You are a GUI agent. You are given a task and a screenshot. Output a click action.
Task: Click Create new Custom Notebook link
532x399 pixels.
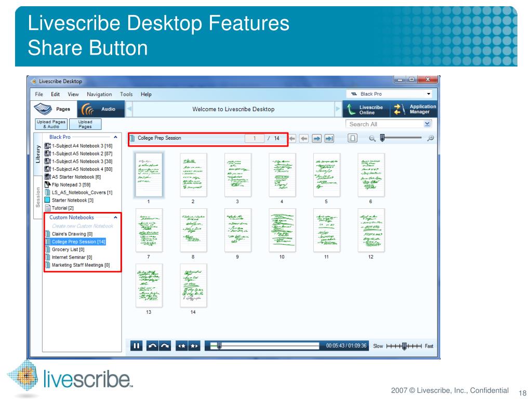pyautogui.click(x=83, y=226)
